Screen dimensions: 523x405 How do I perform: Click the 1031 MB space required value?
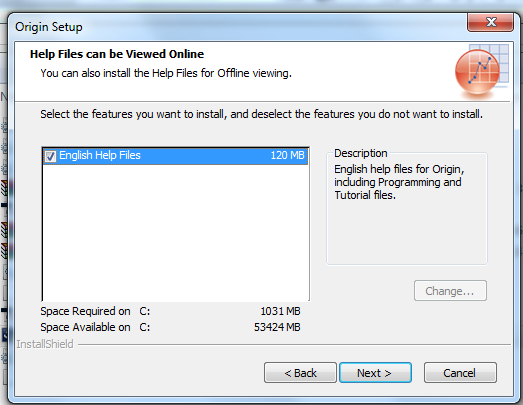tap(280, 311)
